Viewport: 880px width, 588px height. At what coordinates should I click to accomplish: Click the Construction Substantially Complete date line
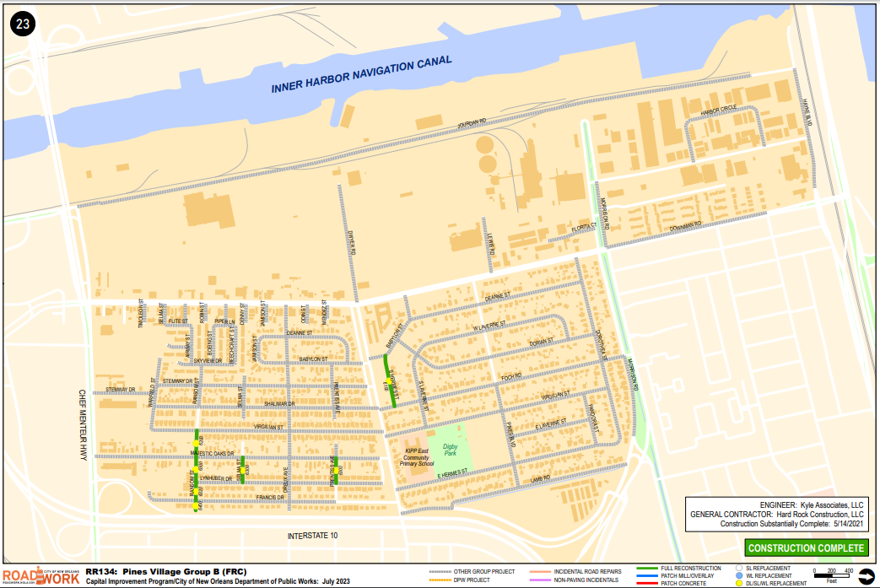(x=792, y=524)
